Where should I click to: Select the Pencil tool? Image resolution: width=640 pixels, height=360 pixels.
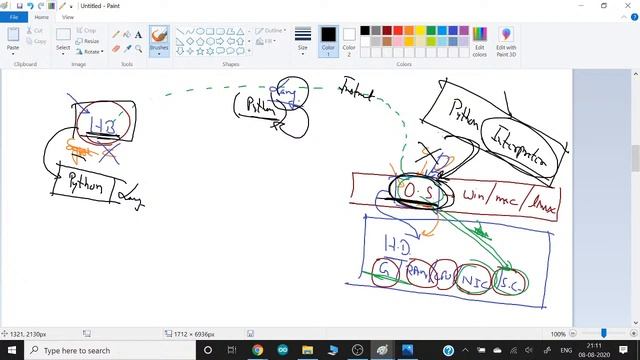coord(116,35)
